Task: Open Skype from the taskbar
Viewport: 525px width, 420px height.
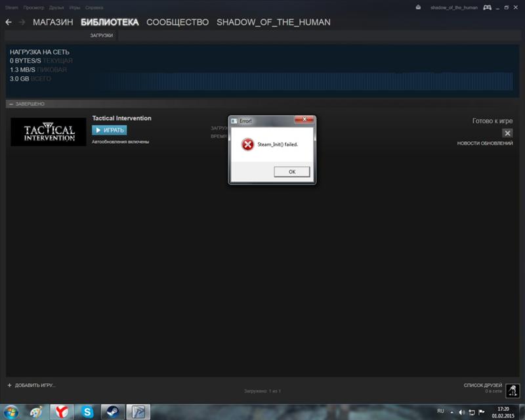Action: pos(87,412)
